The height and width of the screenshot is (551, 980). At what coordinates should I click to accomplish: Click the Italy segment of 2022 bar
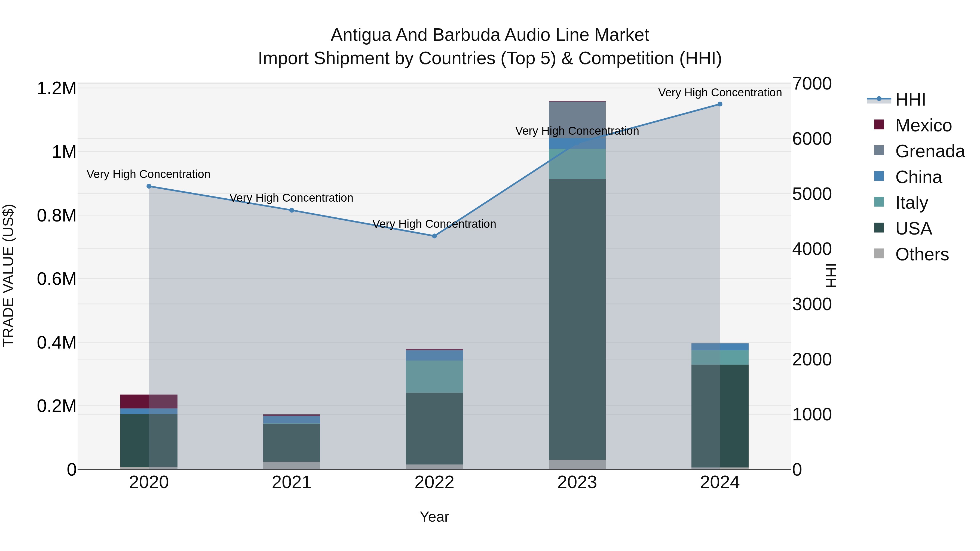point(434,377)
